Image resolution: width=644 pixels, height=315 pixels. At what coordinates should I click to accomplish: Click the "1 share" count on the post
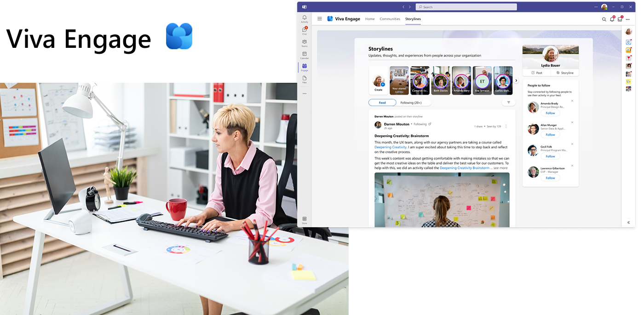[x=479, y=126]
